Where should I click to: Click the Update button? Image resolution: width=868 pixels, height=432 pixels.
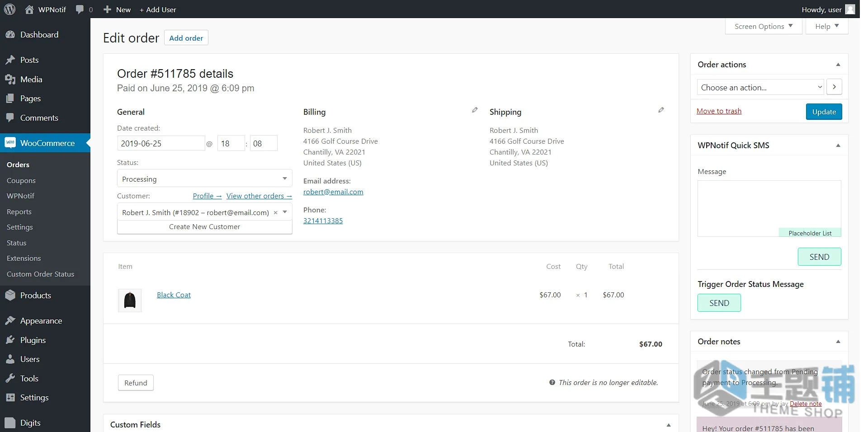tap(824, 112)
